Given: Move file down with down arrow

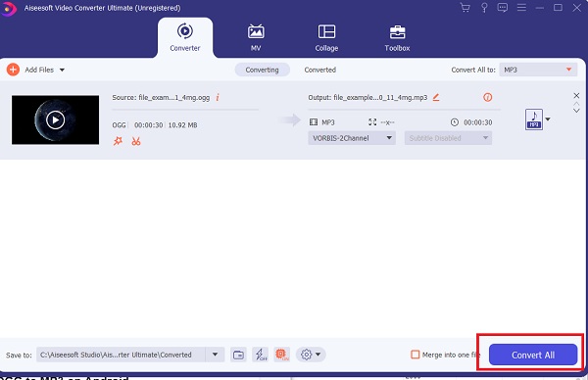Looking at the screenshot, I should (576, 111).
